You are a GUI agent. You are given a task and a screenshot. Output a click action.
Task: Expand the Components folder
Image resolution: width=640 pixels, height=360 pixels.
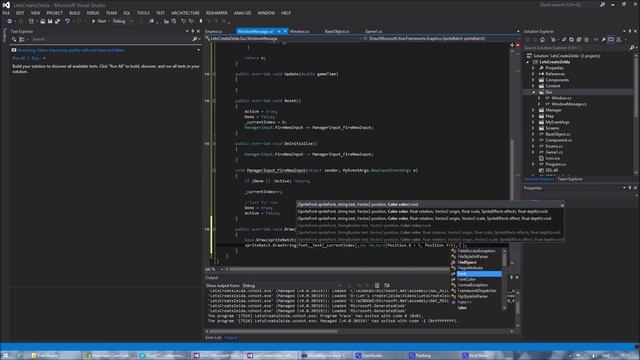pos(533,80)
